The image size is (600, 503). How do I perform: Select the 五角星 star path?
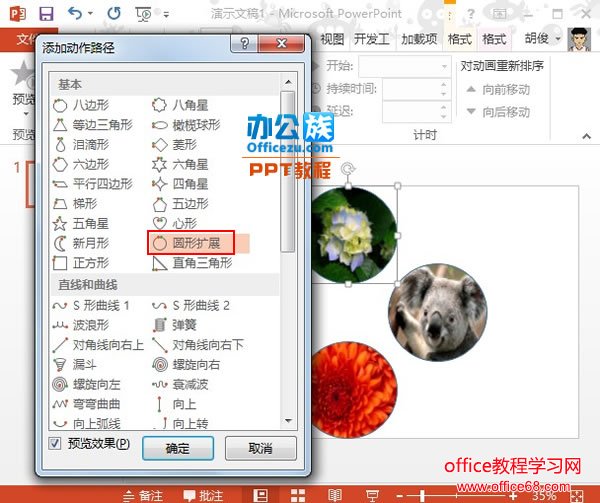pyautogui.click(x=81, y=223)
